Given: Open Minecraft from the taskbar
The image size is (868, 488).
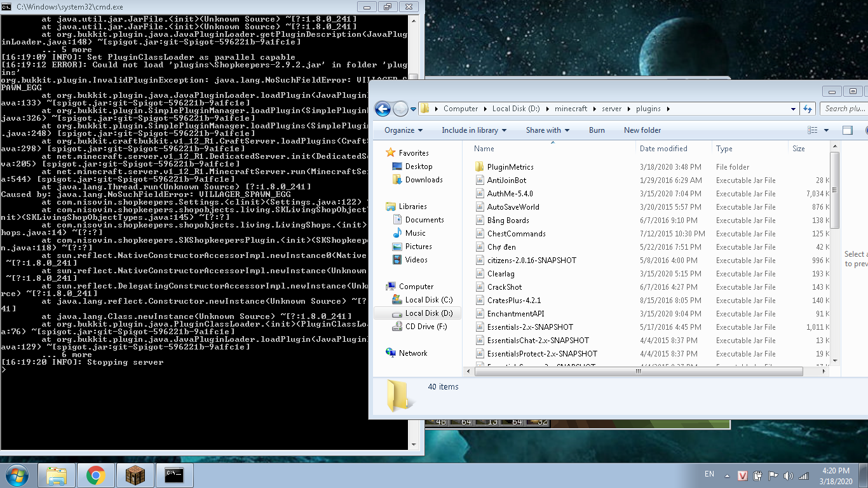Looking at the screenshot, I should pos(135,475).
